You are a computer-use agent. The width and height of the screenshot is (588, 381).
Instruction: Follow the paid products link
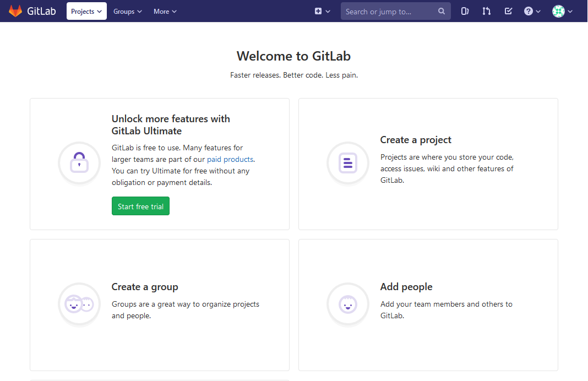pyautogui.click(x=230, y=159)
